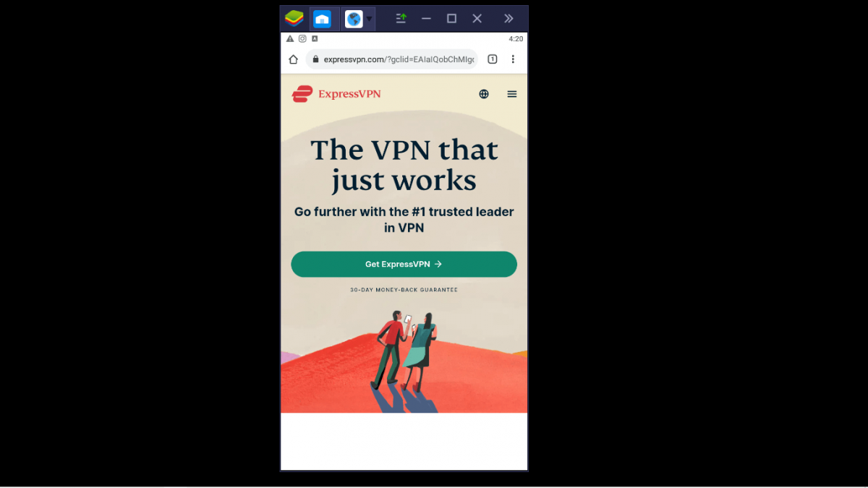Click the green rotate-to-portrait toolbar icon
Image resolution: width=868 pixels, height=488 pixels.
pos(401,18)
